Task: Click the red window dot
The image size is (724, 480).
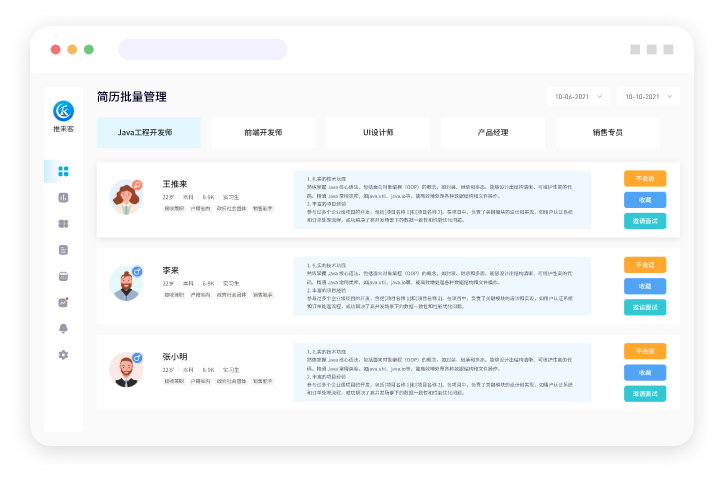Action: click(55, 49)
